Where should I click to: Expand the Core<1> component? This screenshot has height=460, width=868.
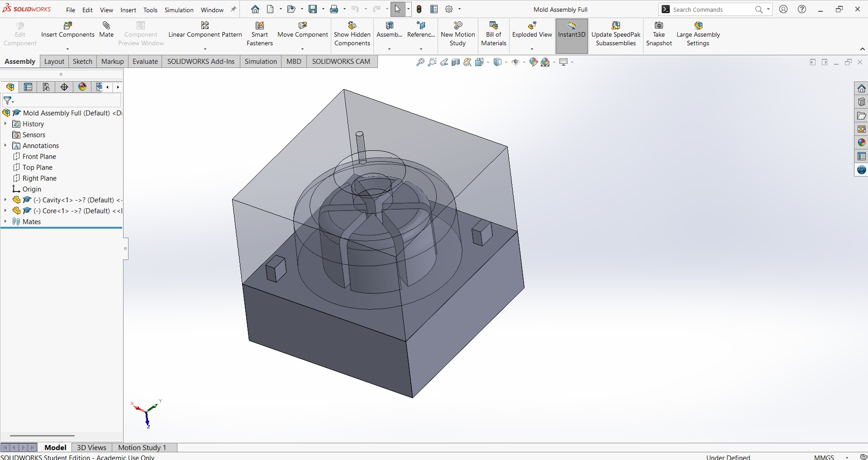pos(5,211)
